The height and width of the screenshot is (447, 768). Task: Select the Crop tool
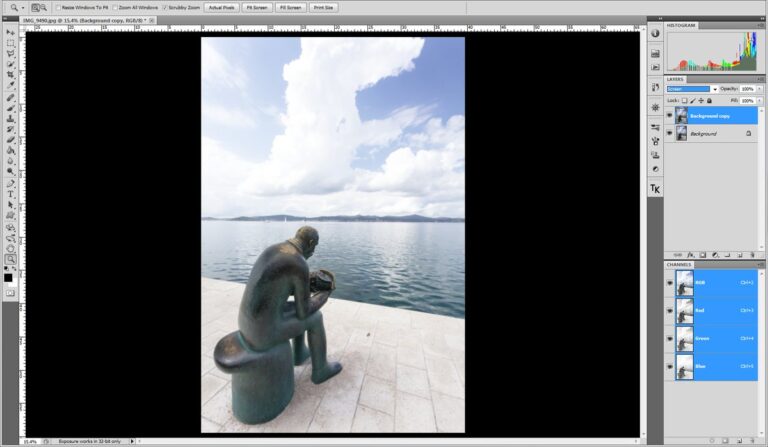pos(10,75)
